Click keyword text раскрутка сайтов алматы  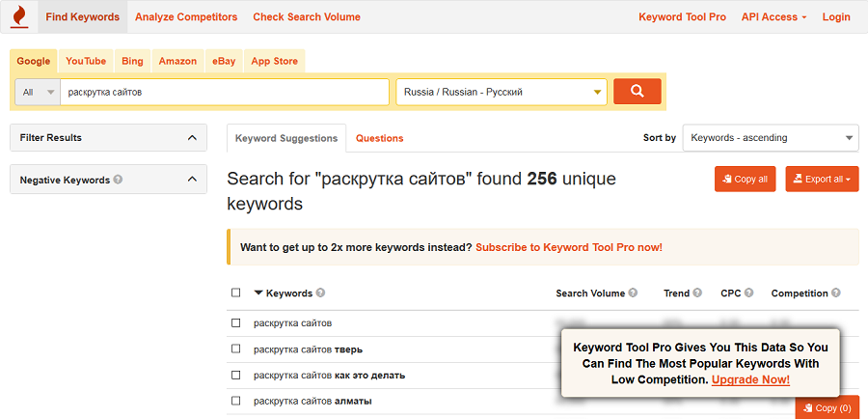[x=312, y=401]
